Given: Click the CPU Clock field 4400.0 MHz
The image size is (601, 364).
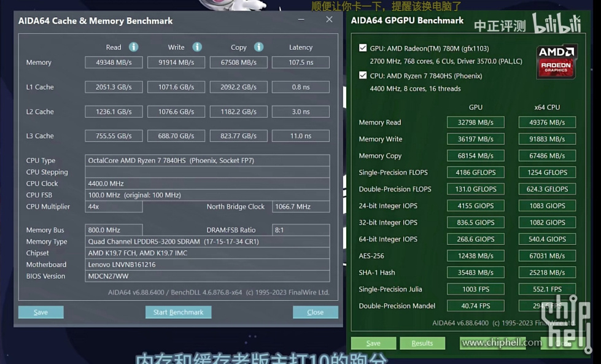Looking at the screenshot, I should tap(207, 184).
